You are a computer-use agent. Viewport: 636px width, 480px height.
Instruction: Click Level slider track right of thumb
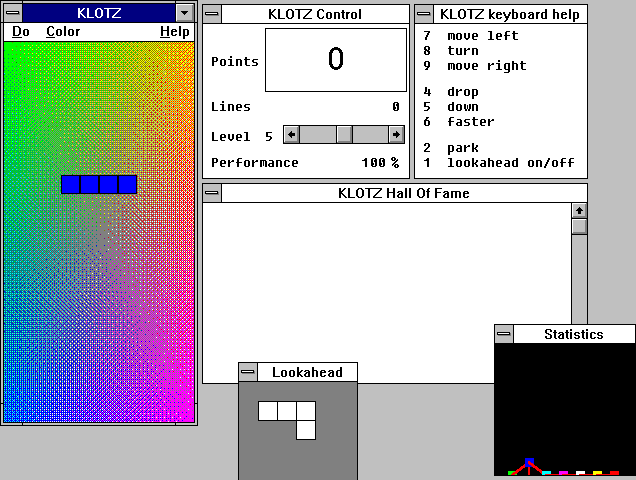[370, 135]
